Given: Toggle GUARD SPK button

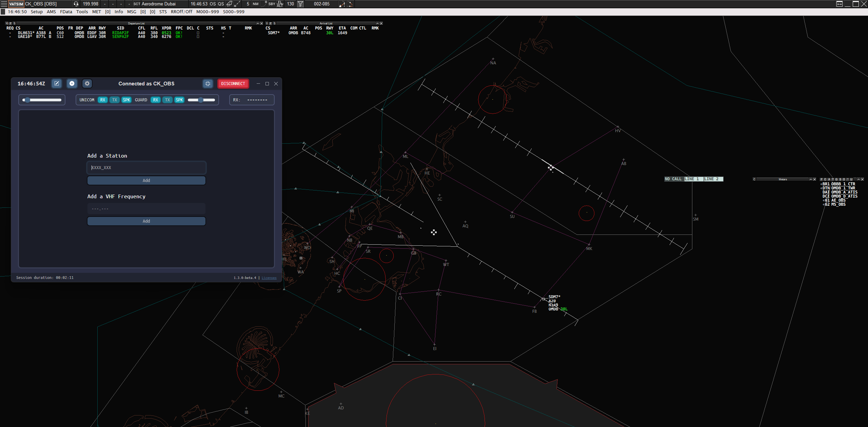Looking at the screenshot, I should click(179, 100).
